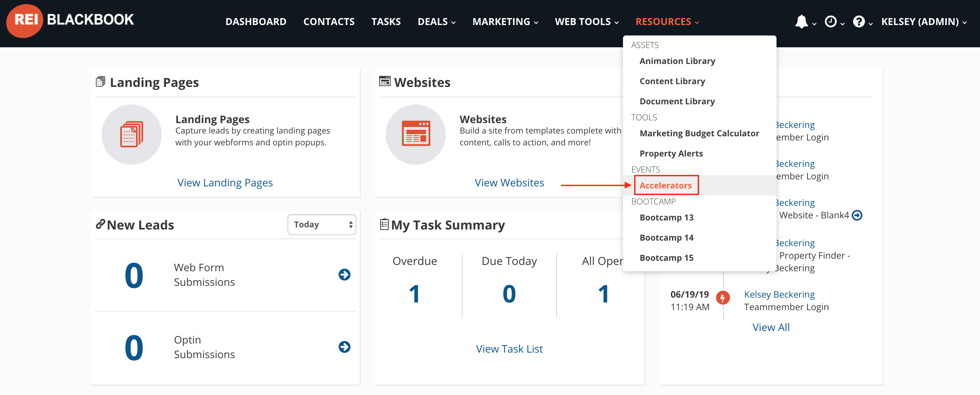Viewport: 980px width, 395px height.
Task: Click the Websites bold subtitle text
Action: tap(483, 119)
